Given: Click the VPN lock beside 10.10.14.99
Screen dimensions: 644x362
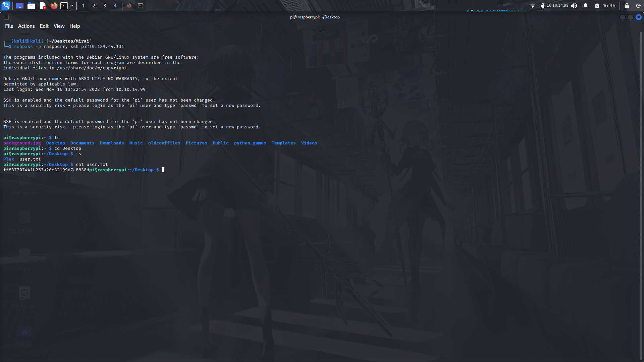Looking at the screenshot, I should pos(543,6).
